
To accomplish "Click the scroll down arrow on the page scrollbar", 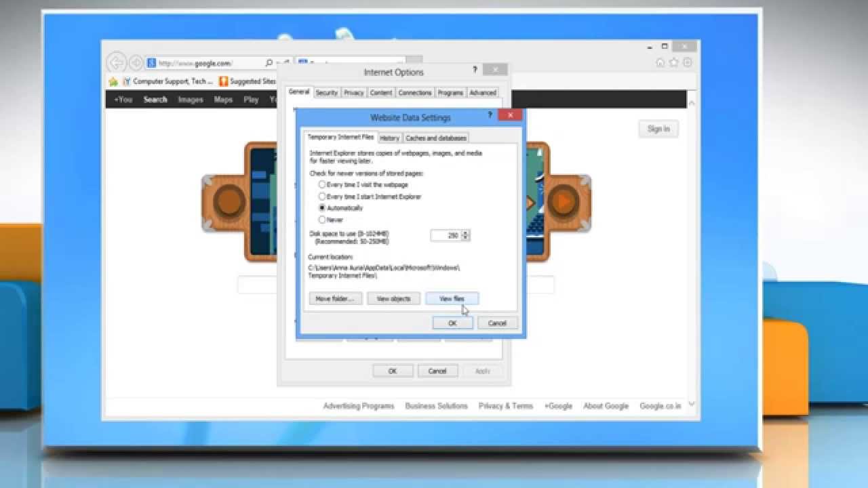I will pyautogui.click(x=692, y=404).
